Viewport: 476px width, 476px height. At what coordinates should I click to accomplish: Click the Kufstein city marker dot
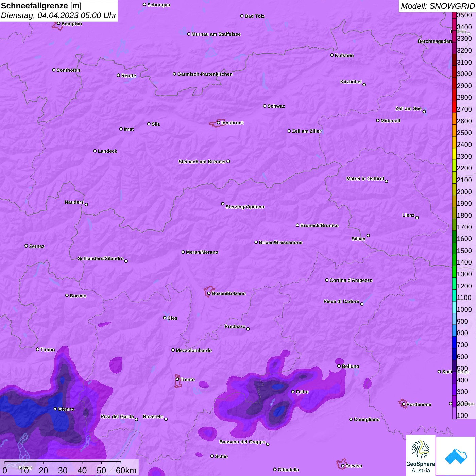[332, 55]
